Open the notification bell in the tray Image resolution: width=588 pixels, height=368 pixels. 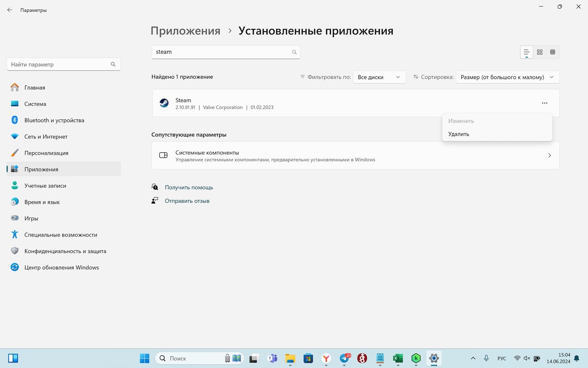point(577,359)
